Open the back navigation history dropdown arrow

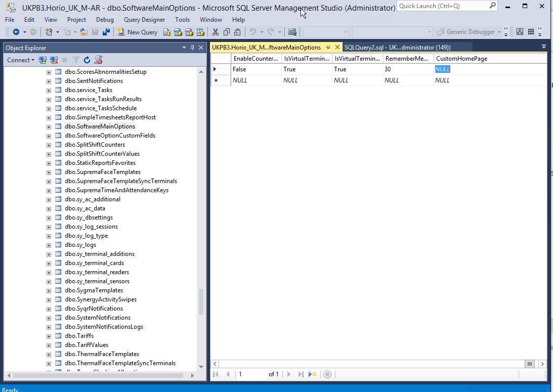[x=25, y=32]
